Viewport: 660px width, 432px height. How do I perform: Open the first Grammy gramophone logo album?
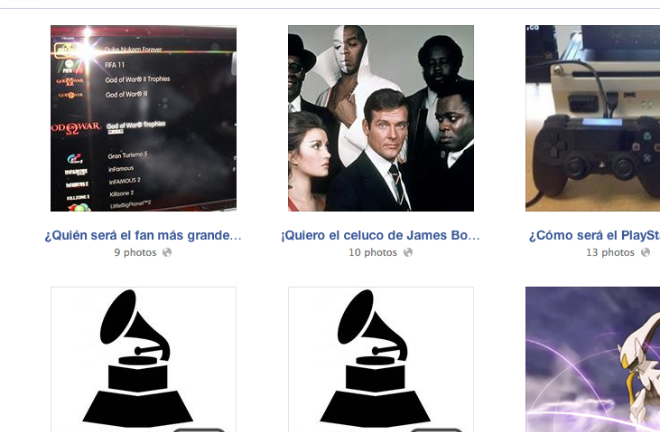pyautogui.click(x=144, y=360)
